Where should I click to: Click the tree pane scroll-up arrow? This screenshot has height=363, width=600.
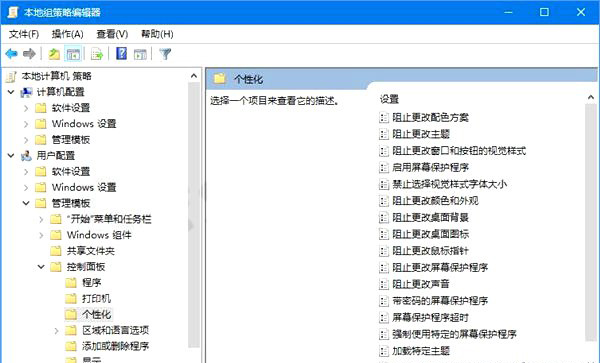point(194,76)
